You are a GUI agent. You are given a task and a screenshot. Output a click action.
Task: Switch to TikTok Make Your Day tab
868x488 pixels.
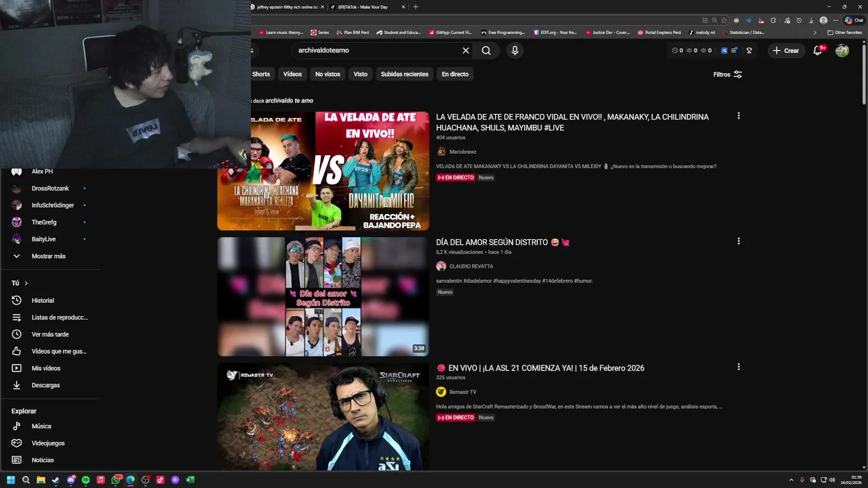coord(367,7)
